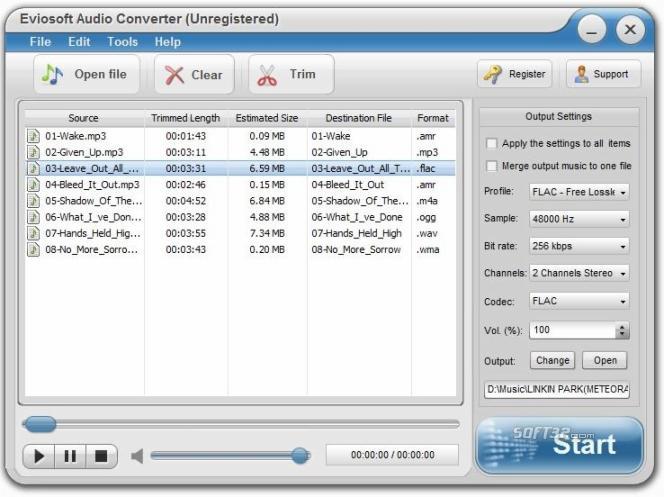Click the Start conversion button
The height and width of the screenshot is (497, 664).
click(560, 445)
